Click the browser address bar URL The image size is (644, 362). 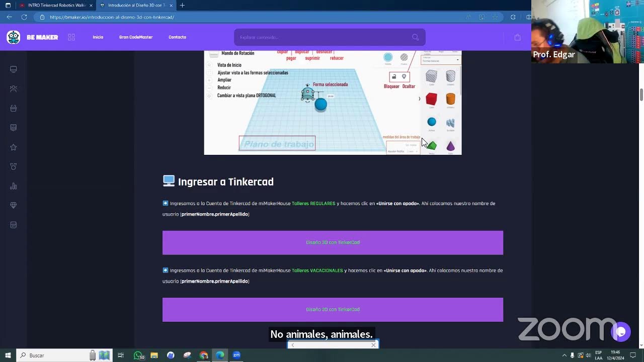tap(112, 17)
